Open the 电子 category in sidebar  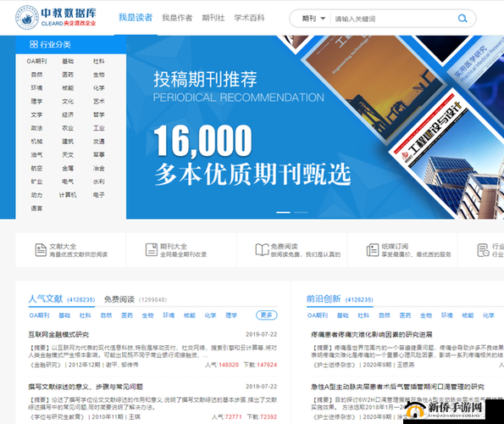point(98,195)
